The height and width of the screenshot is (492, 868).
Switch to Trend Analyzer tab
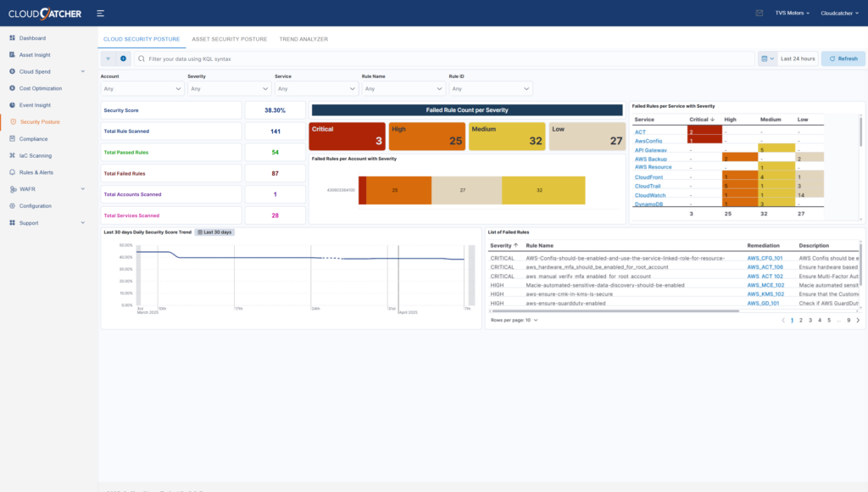click(303, 39)
